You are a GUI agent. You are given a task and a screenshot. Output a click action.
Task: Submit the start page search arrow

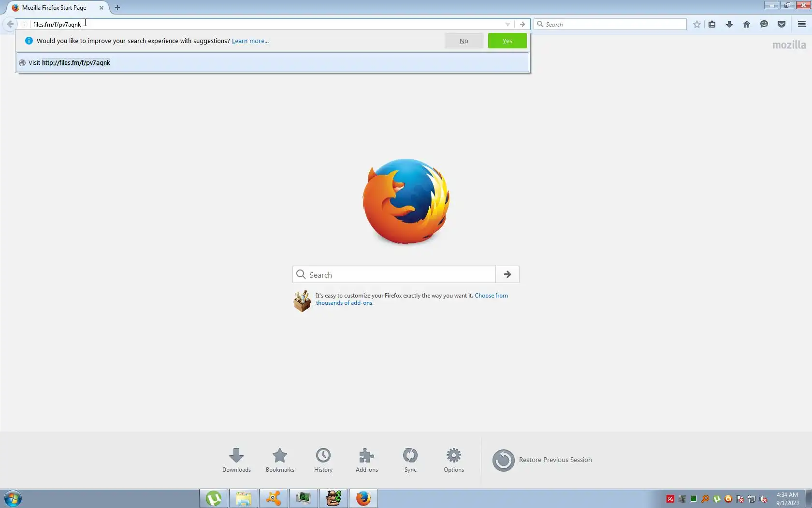(507, 274)
